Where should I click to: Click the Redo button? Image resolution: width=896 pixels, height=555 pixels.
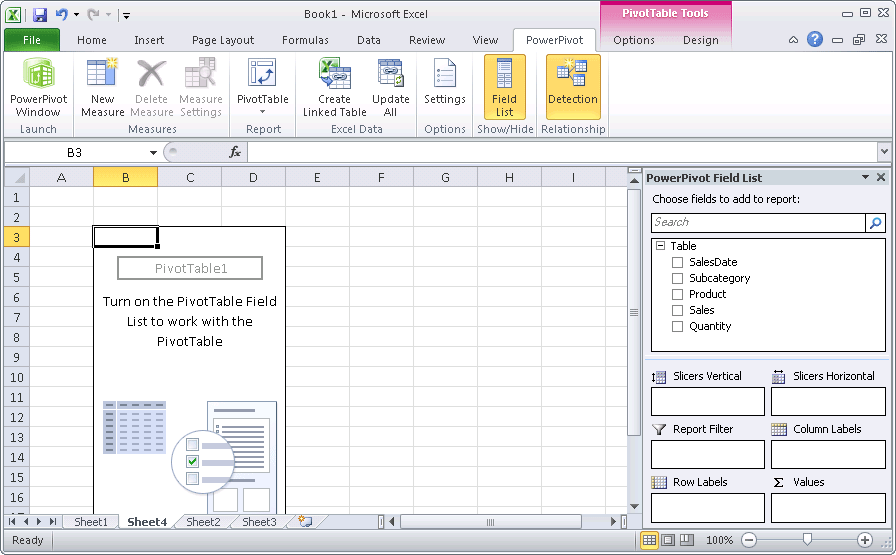[93, 14]
